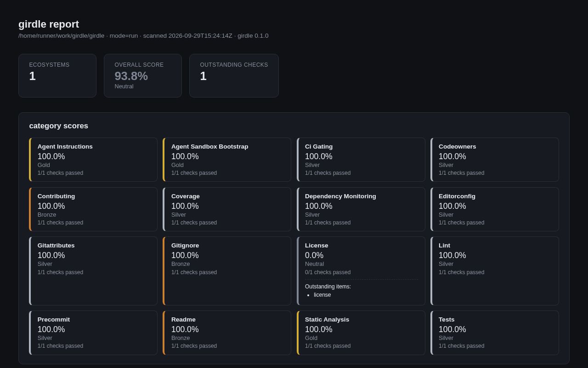Click the category scores section title

point(59,126)
